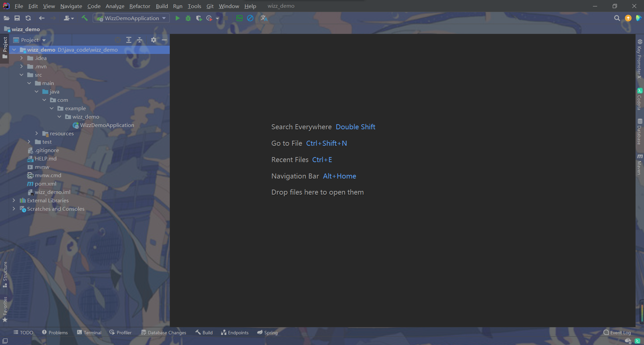Click the colorful icon at the toolbar's far right
The height and width of the screenshot is (345, 644).
coord(639,18)
